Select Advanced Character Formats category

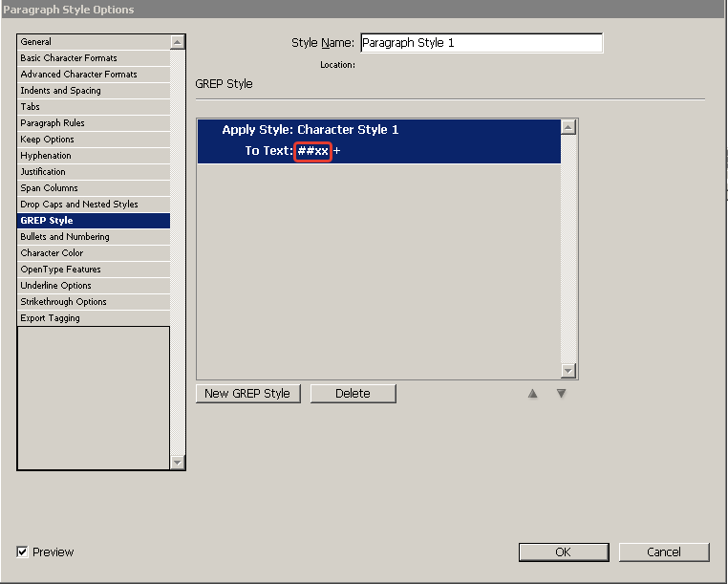pyautogui.click(x=94, y=75)
